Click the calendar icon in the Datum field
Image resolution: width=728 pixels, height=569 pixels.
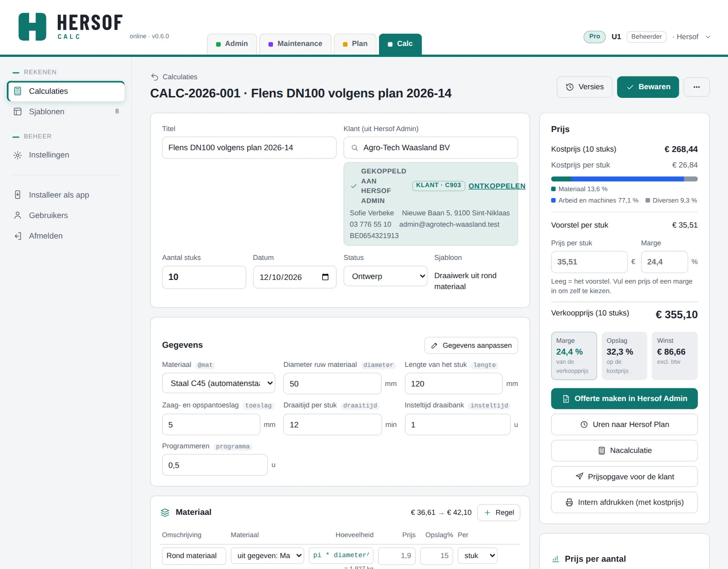325,277
